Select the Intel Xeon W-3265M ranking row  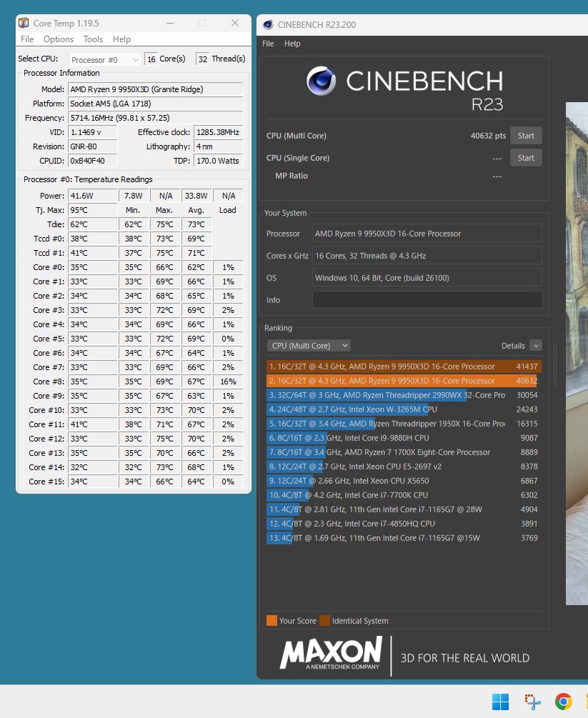(x=404, y=409)
